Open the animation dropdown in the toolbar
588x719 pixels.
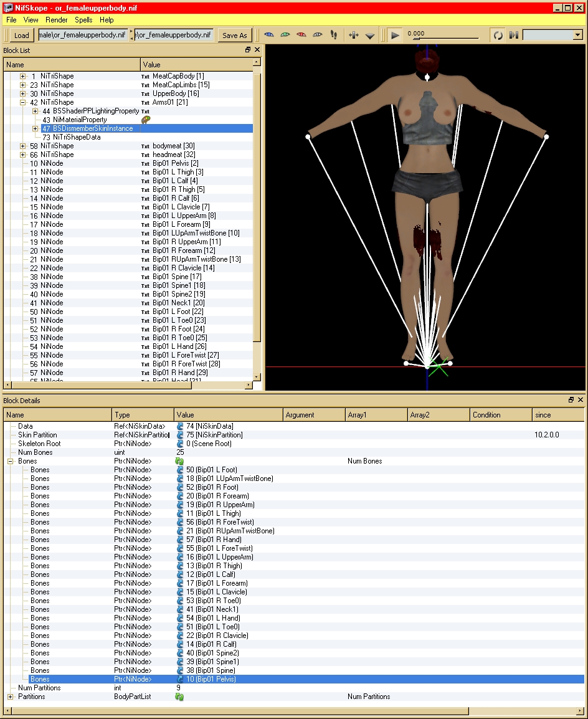pos(577,35)
